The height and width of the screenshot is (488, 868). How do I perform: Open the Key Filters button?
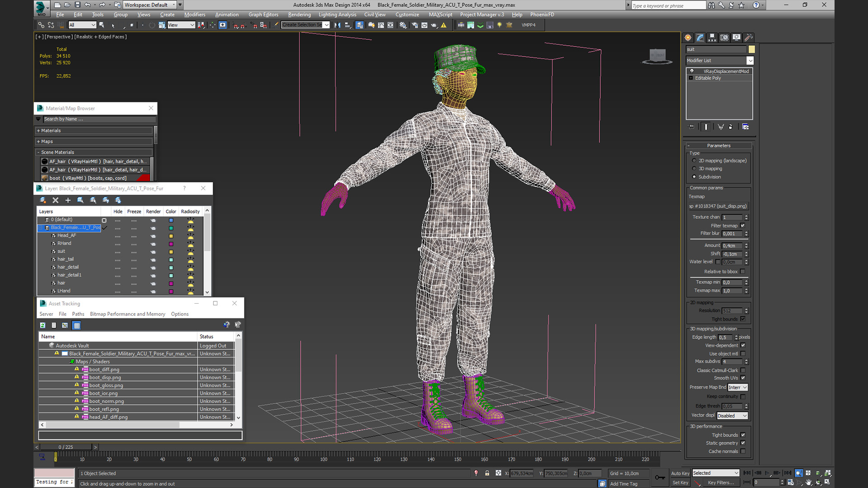(x=721, y=483)
